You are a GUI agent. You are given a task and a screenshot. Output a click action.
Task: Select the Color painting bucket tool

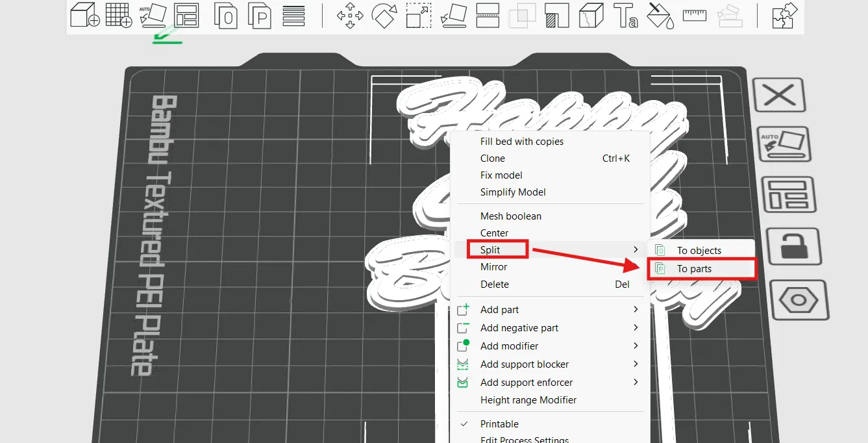(x=660, y=16)
